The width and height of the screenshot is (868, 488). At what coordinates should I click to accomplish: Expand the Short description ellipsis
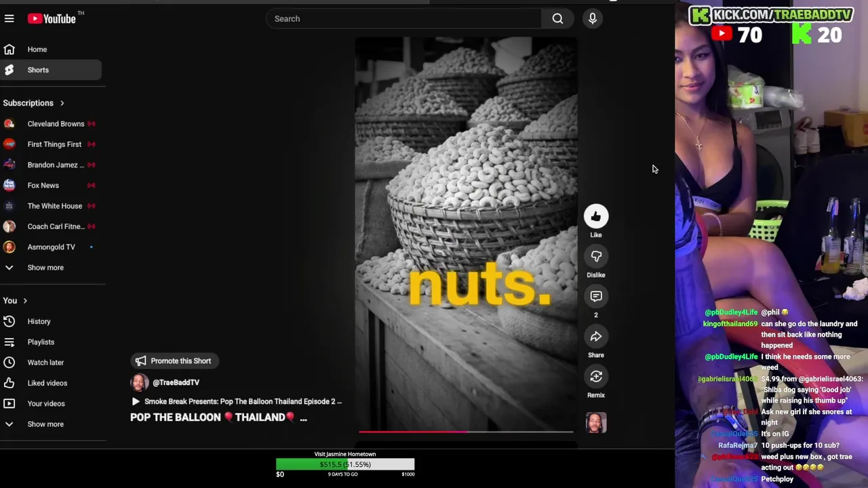coord(303,418)
